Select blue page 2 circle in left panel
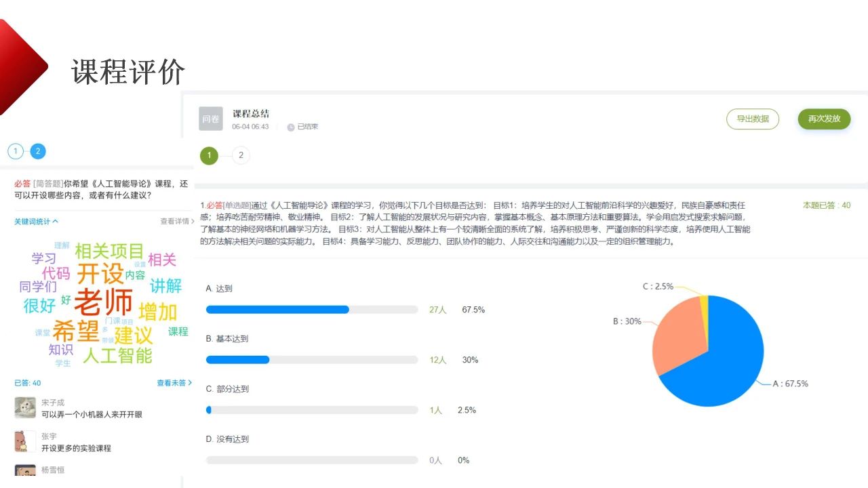868x488 pixels. (38, 151)
